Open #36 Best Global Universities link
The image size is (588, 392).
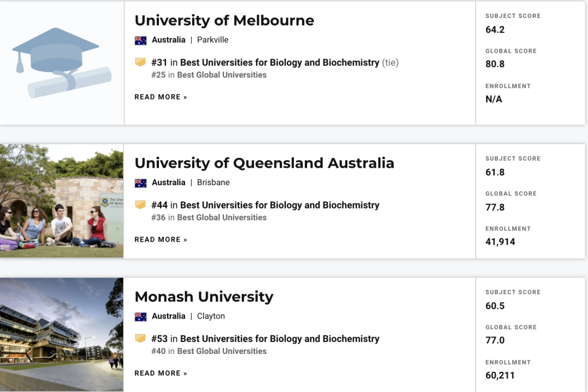click(209, 217)
